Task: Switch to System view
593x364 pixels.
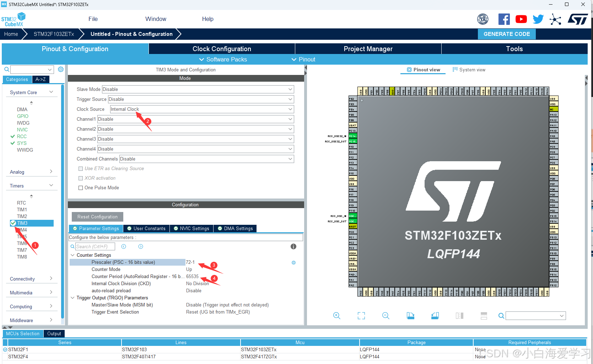Action: (x=469, y=70)
